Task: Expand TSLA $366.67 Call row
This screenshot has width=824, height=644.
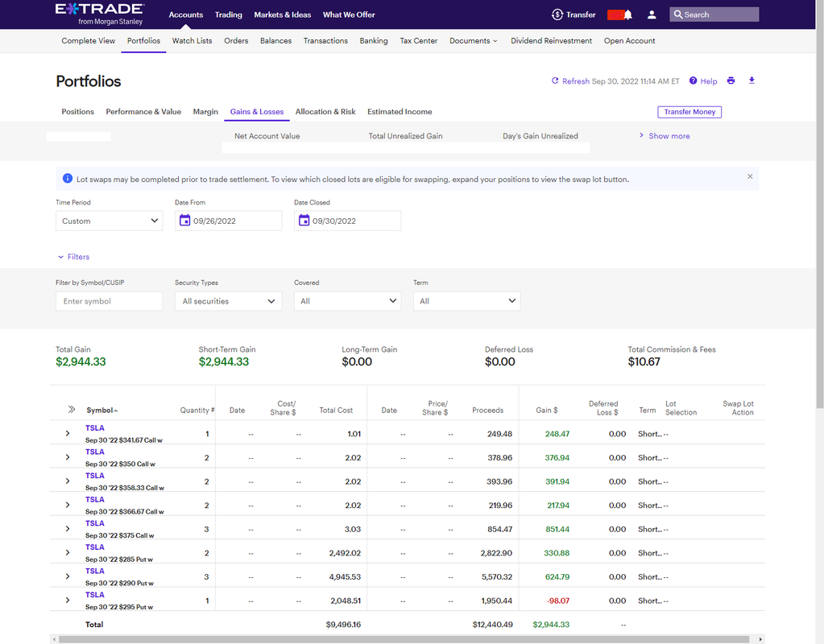Action: coord(68,505)
